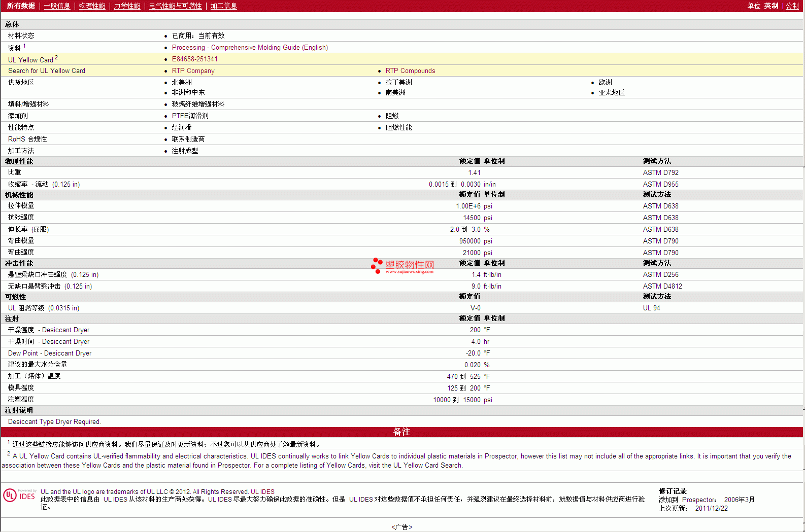The height and width of the screenshot is (532, 805).
Task: Click ASTM D4812 test method text
Action: pyautogui.click(x=662, y=286)
